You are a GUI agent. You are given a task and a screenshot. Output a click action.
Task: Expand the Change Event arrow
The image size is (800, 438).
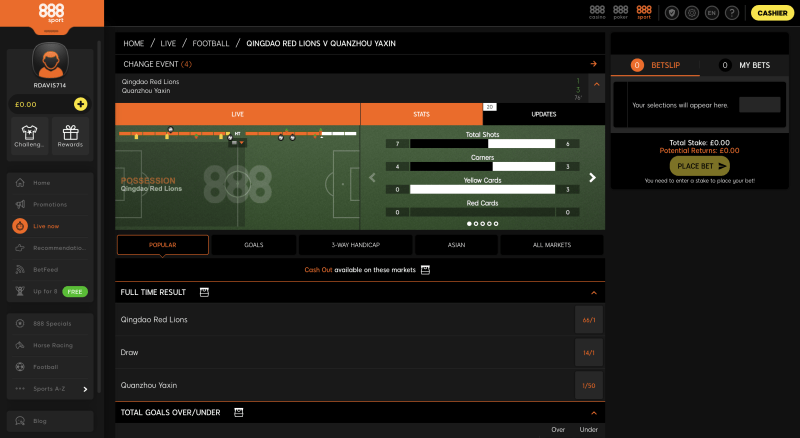coord(593,64)
